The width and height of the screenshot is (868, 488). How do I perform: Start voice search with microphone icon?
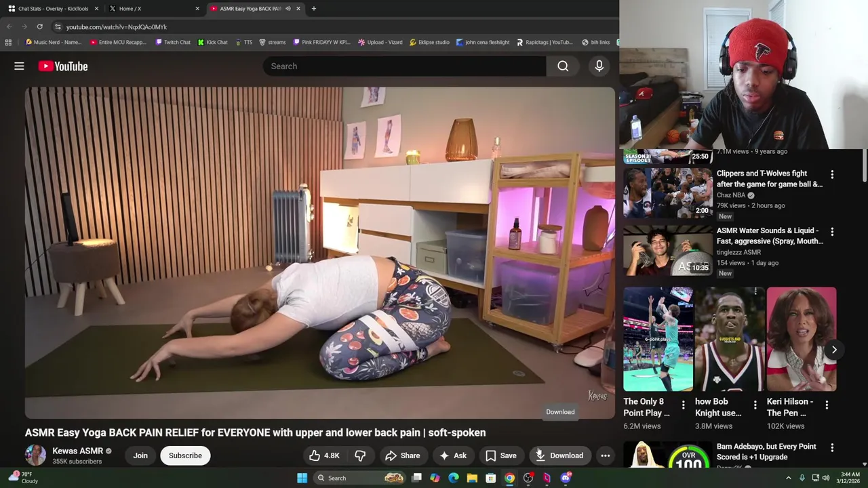pyautogui.click(x=599, y=66)
